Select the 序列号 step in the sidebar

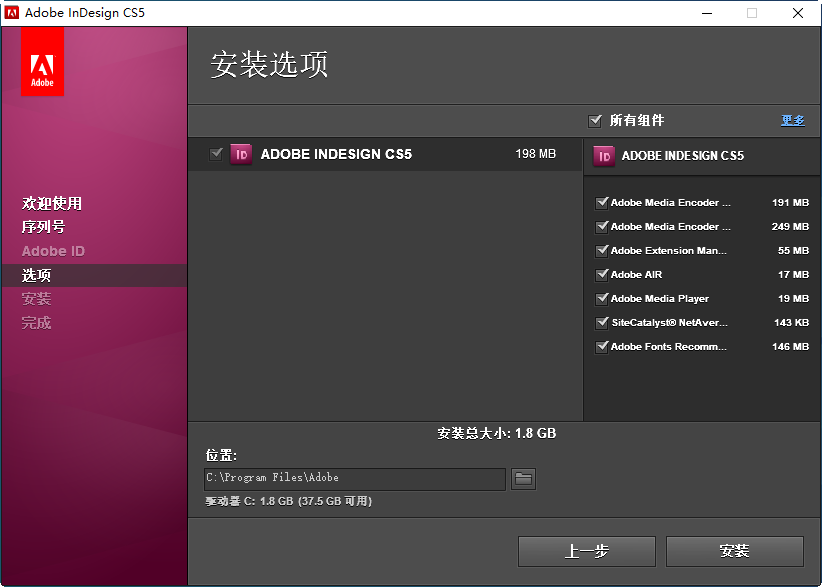tap(44, 227)
